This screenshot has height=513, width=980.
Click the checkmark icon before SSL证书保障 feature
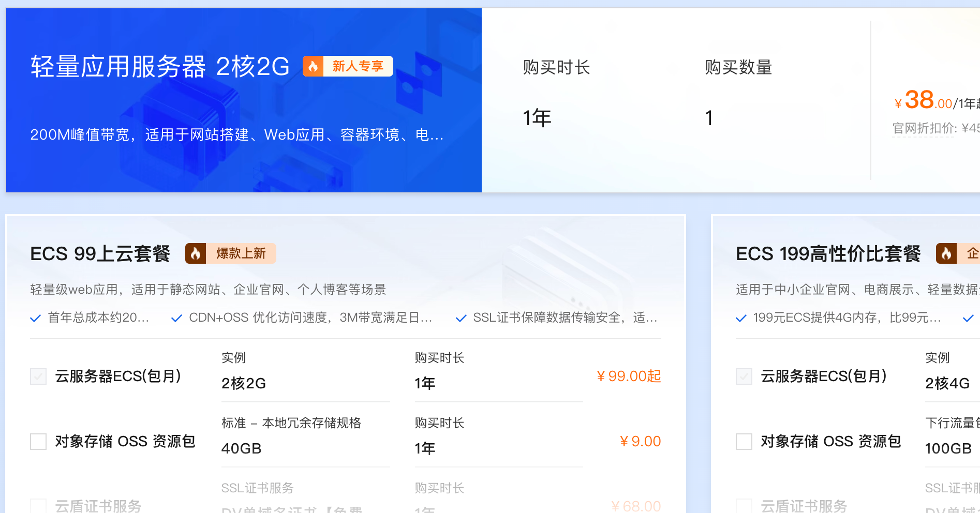click(x=461, y=318)
